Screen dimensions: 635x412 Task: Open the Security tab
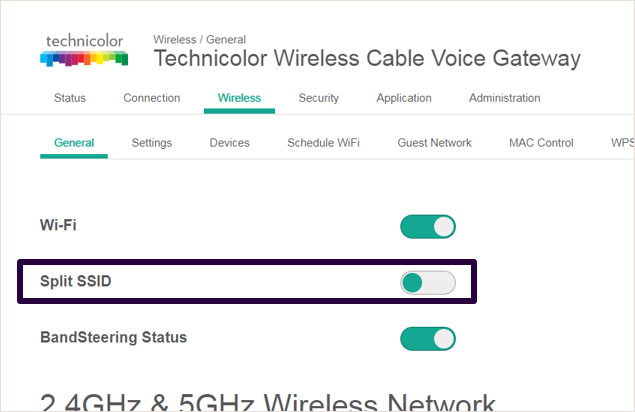[318, 98]
